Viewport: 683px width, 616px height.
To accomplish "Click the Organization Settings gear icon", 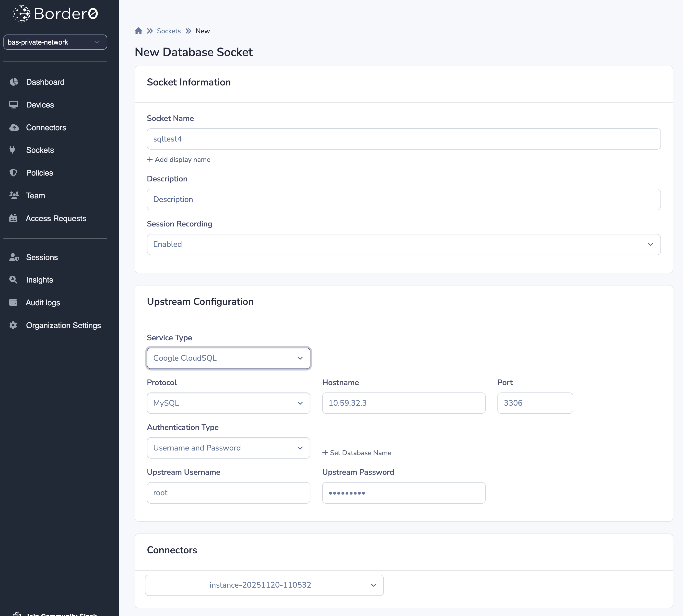I will click(x=13, y=325).
